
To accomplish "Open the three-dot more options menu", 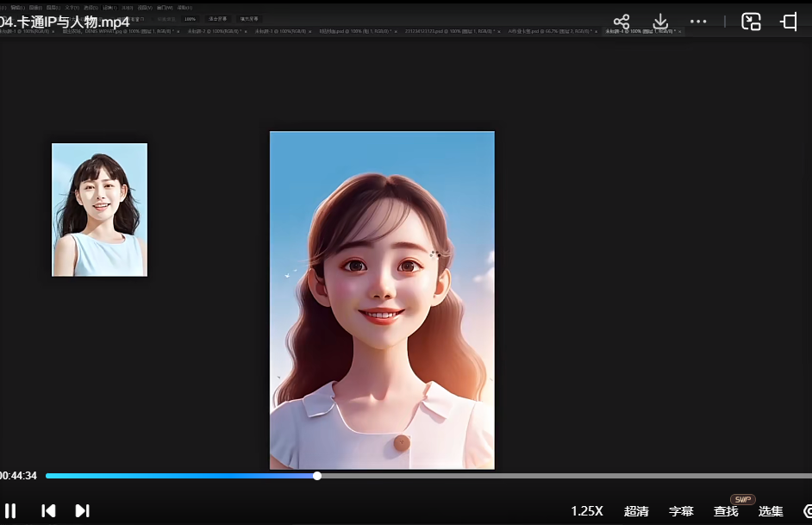I will 698,22.
